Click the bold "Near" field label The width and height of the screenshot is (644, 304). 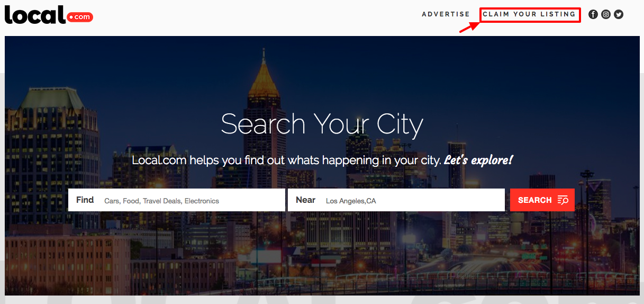(305, 200)
